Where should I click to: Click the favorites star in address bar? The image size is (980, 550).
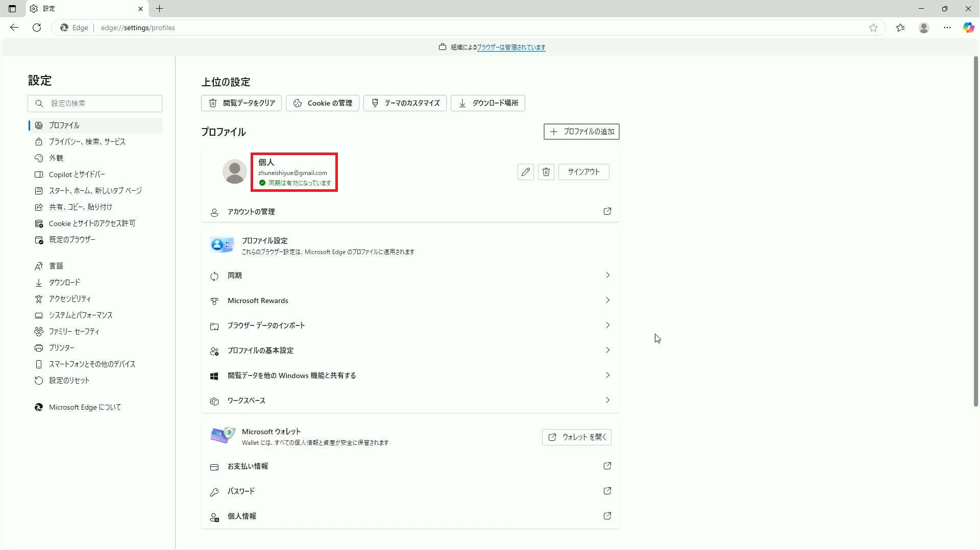pyautogui.click(x=873, y=28)
